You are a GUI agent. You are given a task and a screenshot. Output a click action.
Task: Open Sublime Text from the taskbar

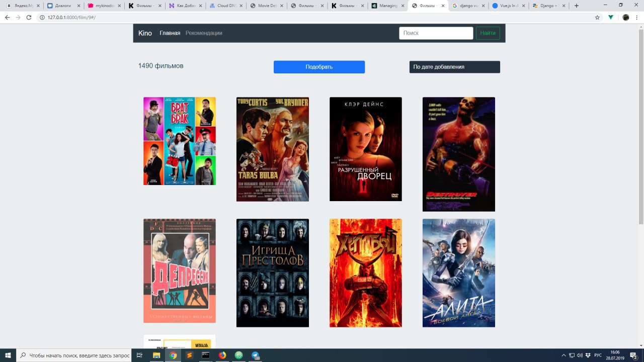click(189, 355)
